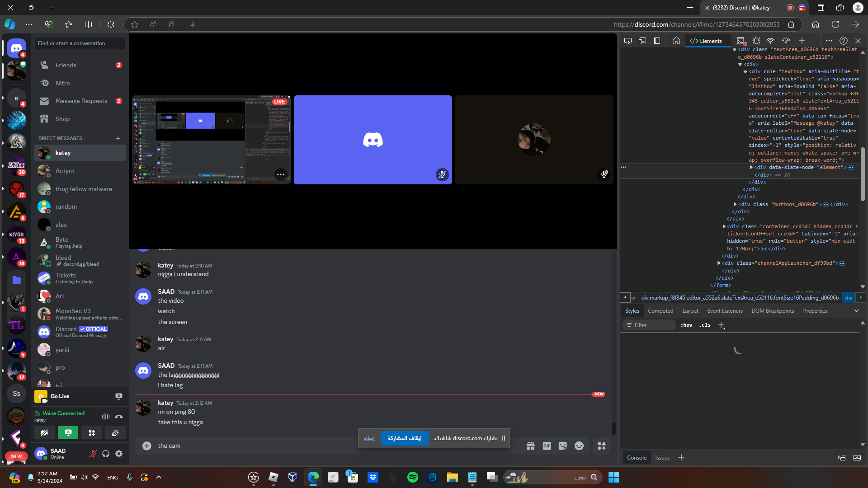
Task: Open Discord home direct messages icon
Action: point(16,48)
